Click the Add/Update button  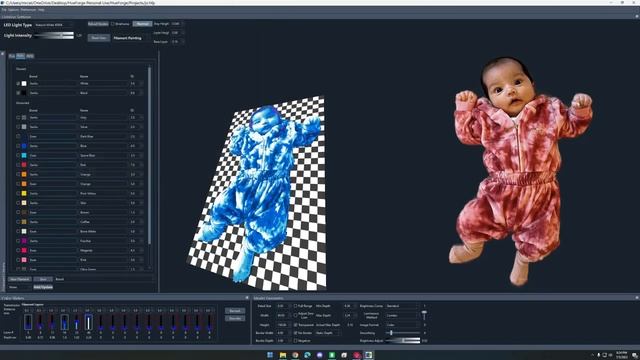click(43, 287)
